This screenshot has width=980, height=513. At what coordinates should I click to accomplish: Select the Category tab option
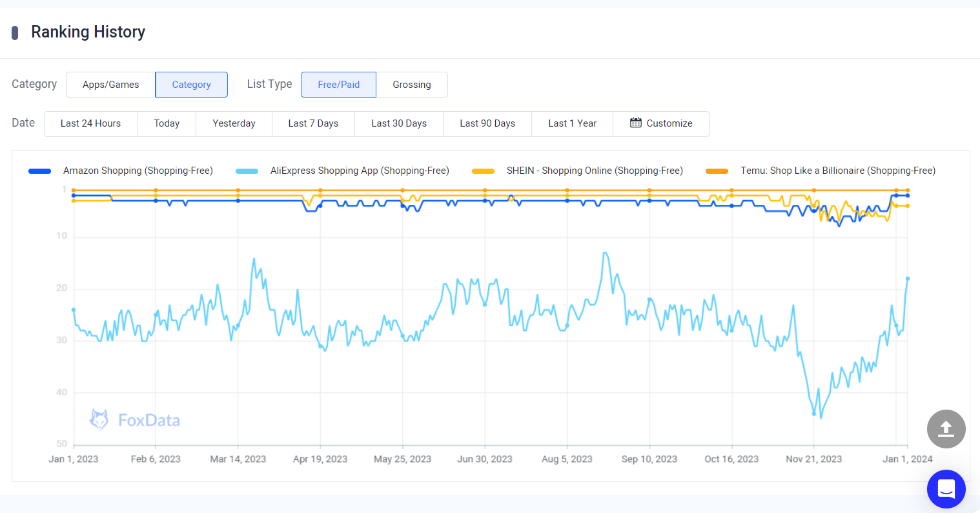pos(192,85)
